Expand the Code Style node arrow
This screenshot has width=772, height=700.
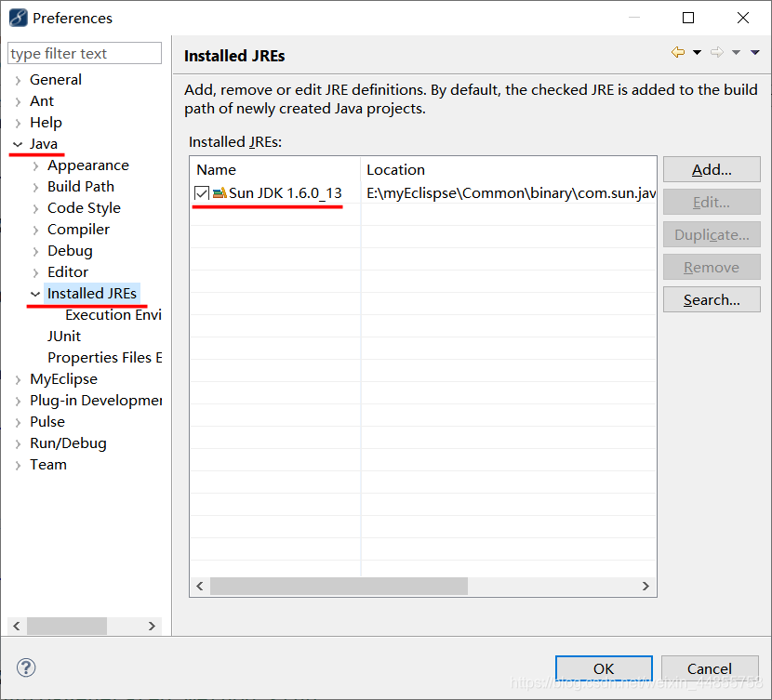pos(35,208)
